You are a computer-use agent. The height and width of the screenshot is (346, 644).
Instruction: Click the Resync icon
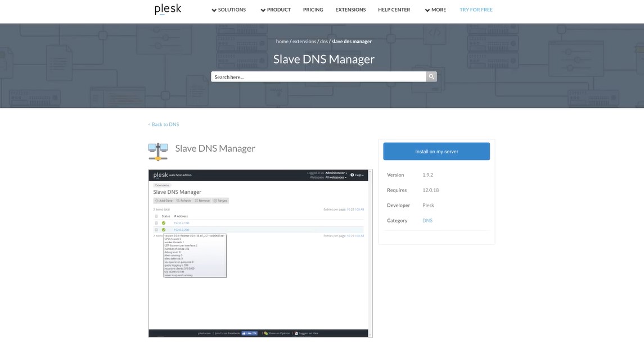(215, 200)
